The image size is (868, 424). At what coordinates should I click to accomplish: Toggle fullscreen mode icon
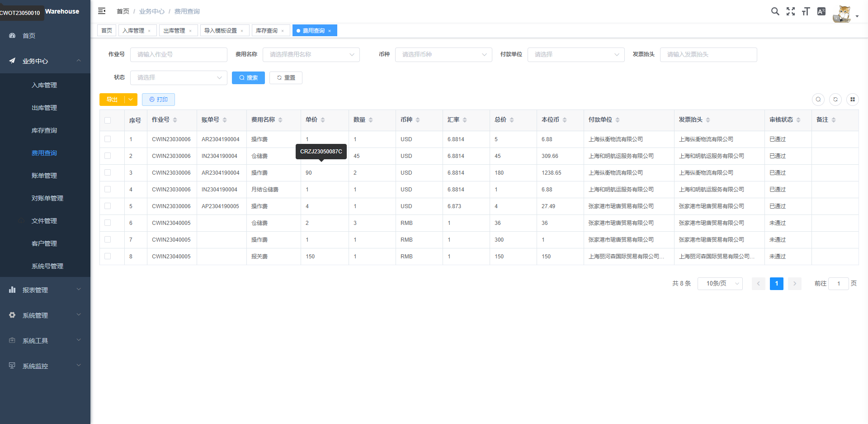coord(790,11)
